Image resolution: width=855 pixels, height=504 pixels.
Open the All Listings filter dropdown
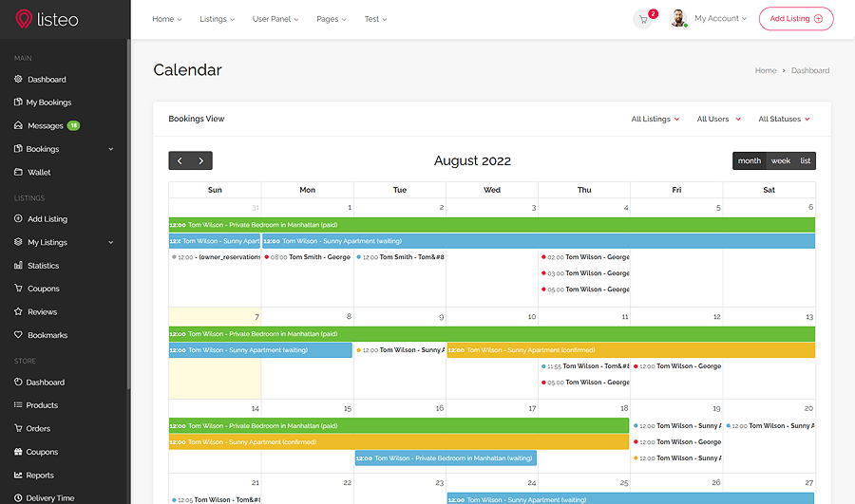pos(655,120)
